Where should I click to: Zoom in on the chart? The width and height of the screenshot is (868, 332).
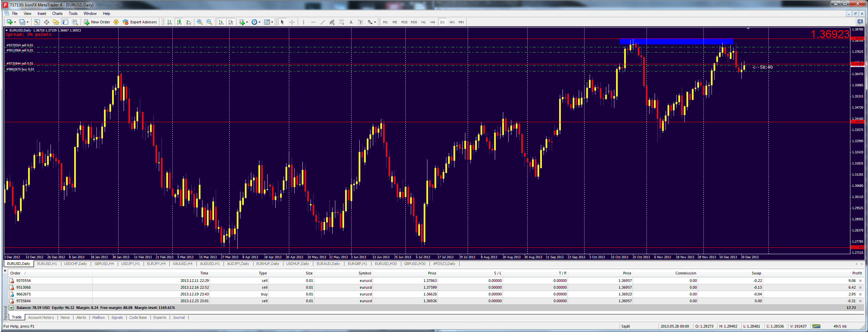click(200, 22)
